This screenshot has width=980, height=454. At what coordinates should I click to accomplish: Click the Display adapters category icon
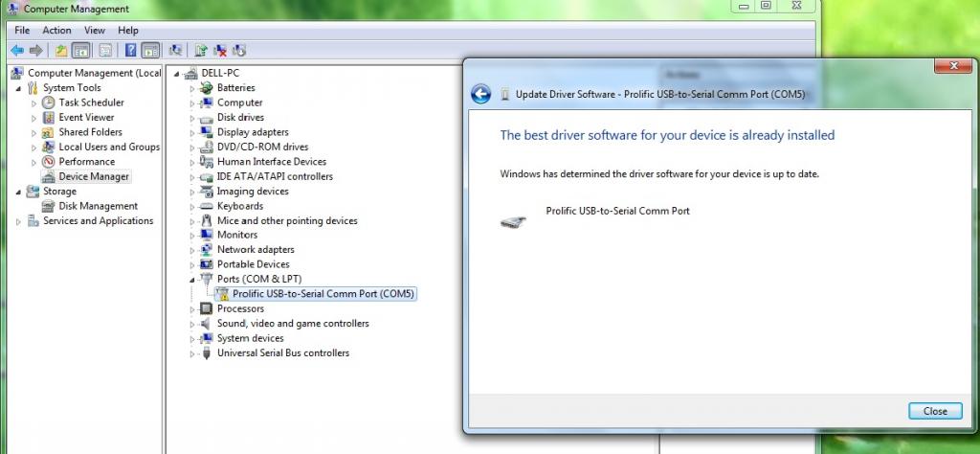[207, 132]
